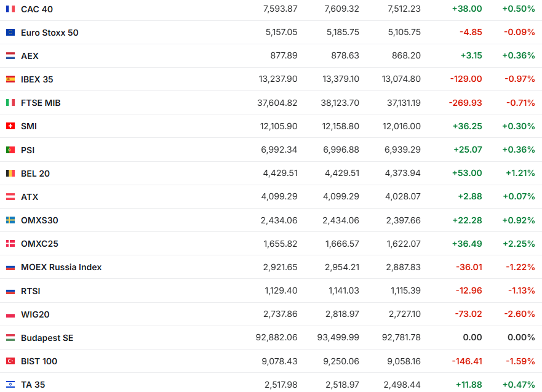Click OMXC25's +2.25% change value
Image resolution: width=542 pixels, height=392 pixels.
[519, 244]
